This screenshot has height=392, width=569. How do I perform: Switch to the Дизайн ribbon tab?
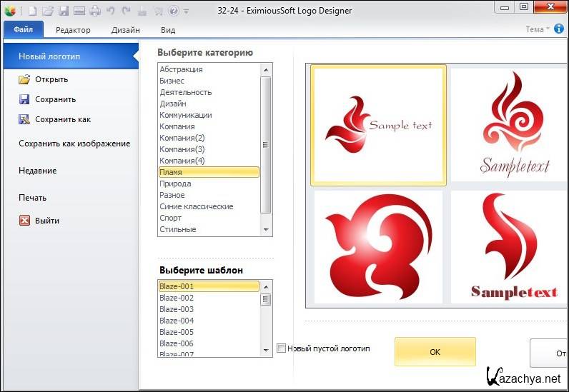click(x=126, y=30)
